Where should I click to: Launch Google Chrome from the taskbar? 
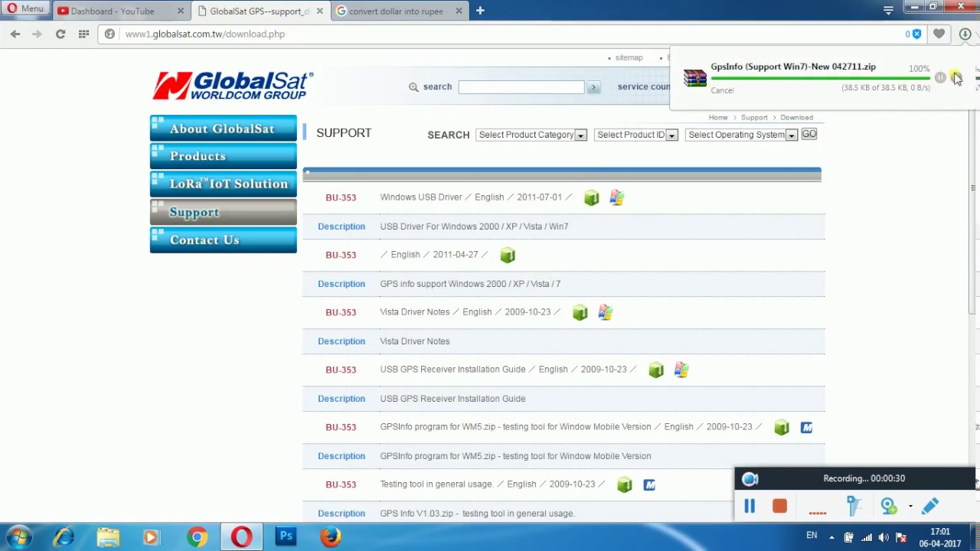click(198, 537)
